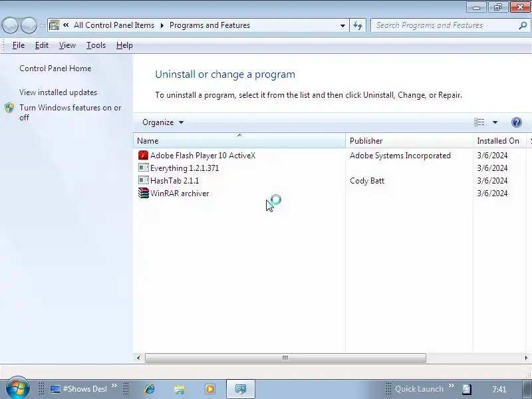Open the File menu
532x399 pixels.
tap(19, 45)
